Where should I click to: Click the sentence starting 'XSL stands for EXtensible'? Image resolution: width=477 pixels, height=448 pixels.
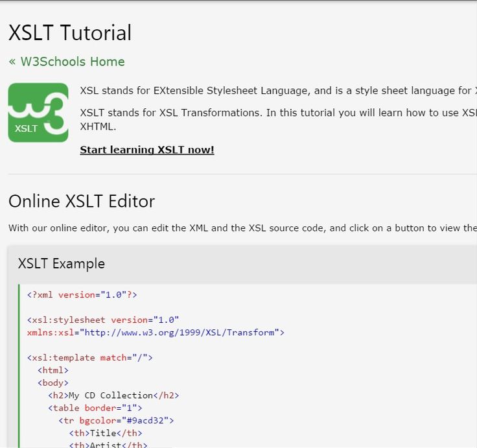click(278, 91)
